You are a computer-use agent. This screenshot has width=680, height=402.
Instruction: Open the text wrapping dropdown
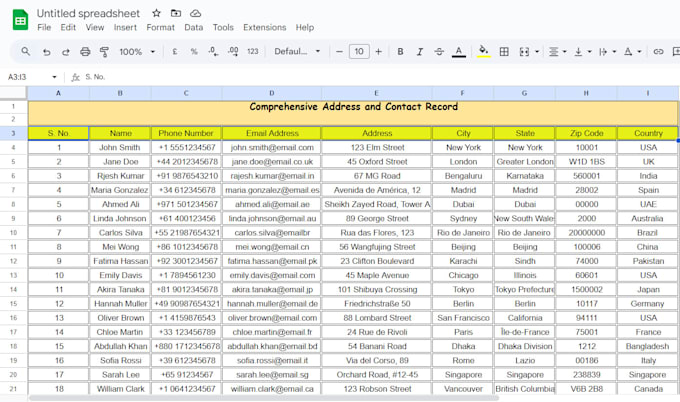click(x=607, y=52)
